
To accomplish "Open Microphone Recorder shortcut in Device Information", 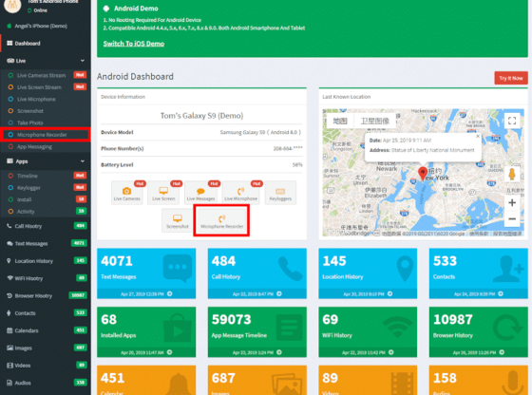I will (222, 220).
